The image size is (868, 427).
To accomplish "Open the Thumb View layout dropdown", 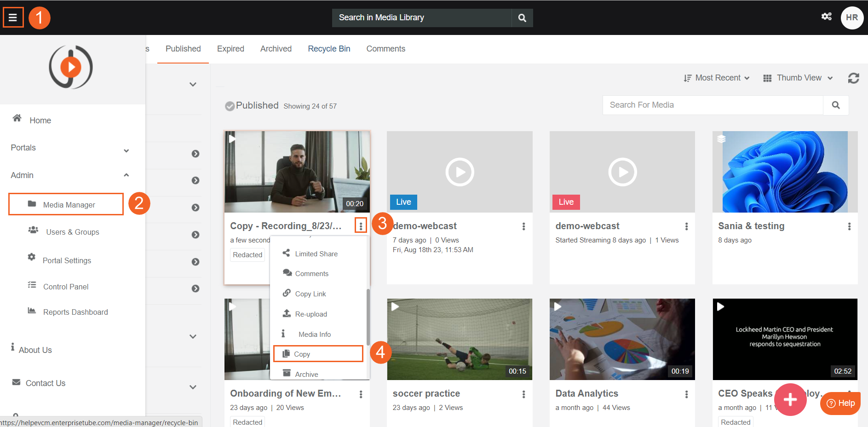I will pyautogui.click(x=798, y=78).
